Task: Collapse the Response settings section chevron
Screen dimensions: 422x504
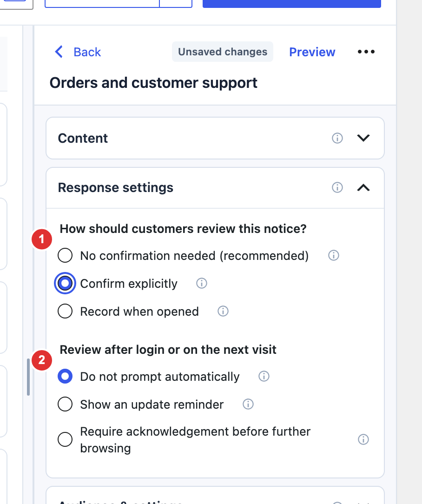Action: (363, 187)
